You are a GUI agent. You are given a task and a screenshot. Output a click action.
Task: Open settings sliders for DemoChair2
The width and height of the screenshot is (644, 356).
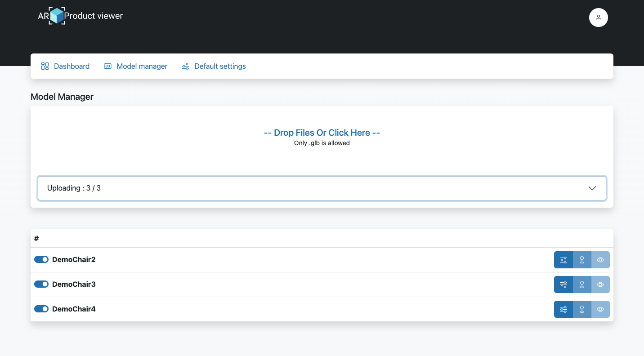click(x=563, y=260)
